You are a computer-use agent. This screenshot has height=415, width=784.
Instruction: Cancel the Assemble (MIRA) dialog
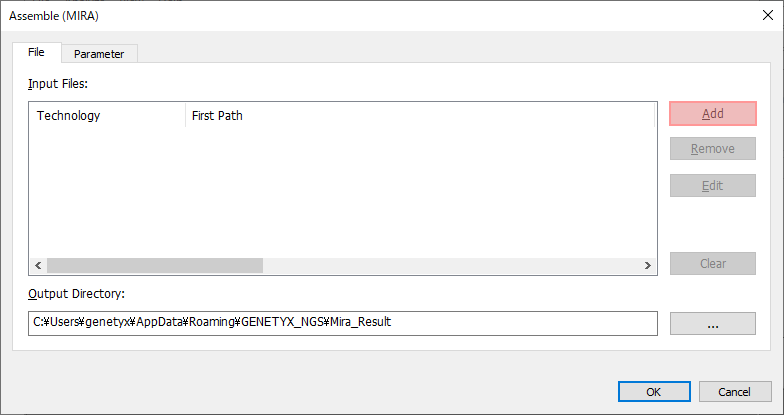735,392
